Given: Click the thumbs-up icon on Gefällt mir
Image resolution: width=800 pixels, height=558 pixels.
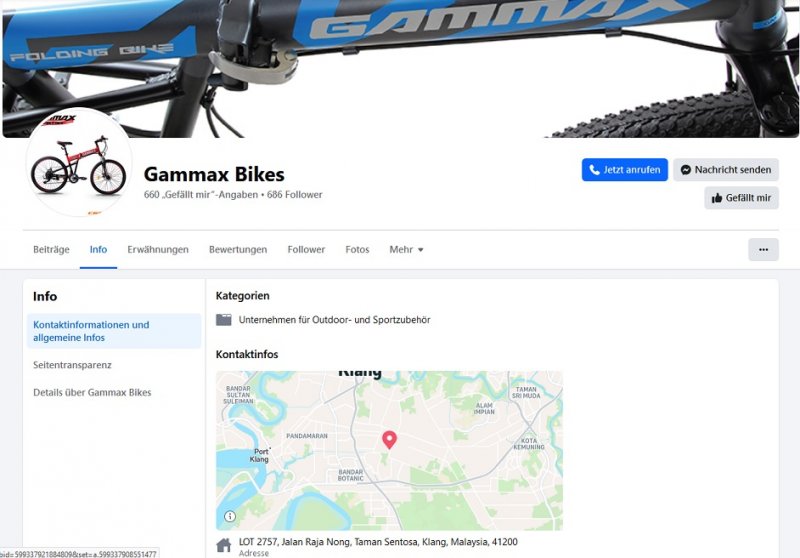Looking at the screenshot, I should pos(717,198).
